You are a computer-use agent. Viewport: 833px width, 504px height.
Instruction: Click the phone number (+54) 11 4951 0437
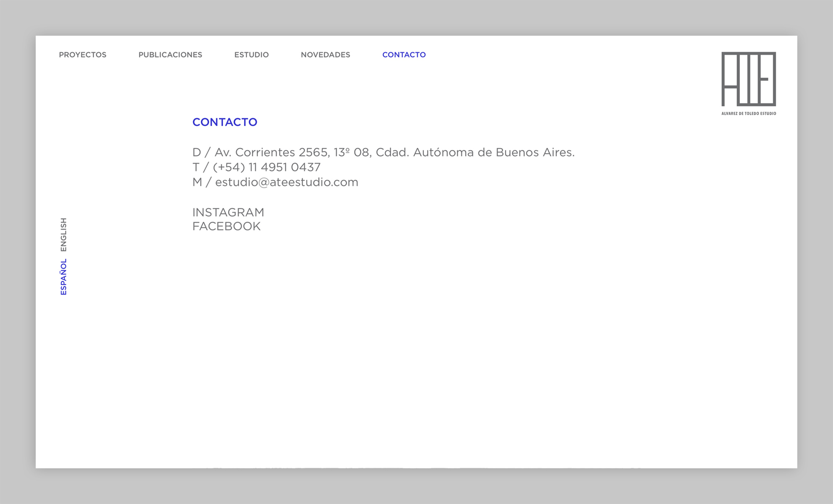(267, 167)
